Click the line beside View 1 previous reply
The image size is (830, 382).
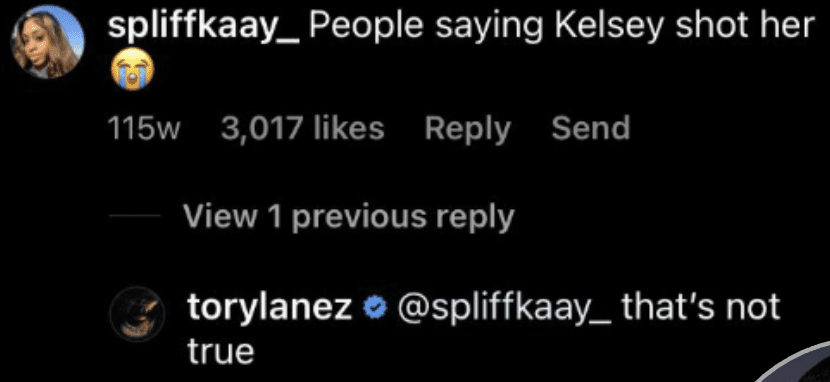coord(136,216)
